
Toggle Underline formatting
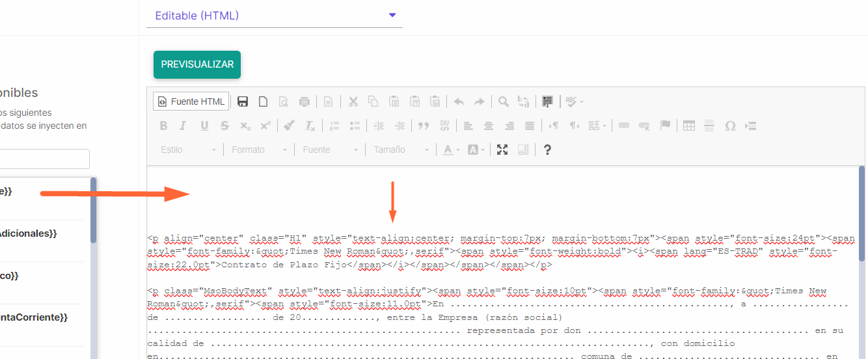pos(204,126)
